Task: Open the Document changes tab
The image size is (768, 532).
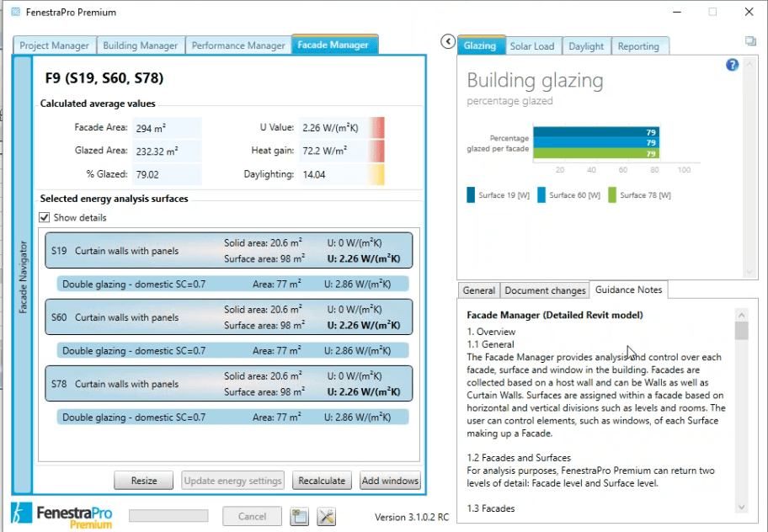Action: [545, 290]
